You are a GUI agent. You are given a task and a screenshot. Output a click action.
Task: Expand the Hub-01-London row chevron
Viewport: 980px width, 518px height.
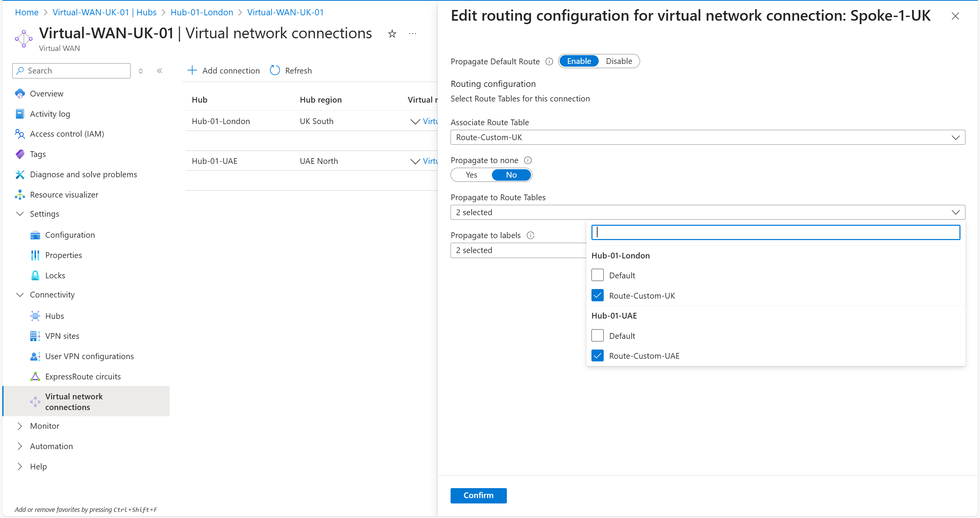[415, 121]
